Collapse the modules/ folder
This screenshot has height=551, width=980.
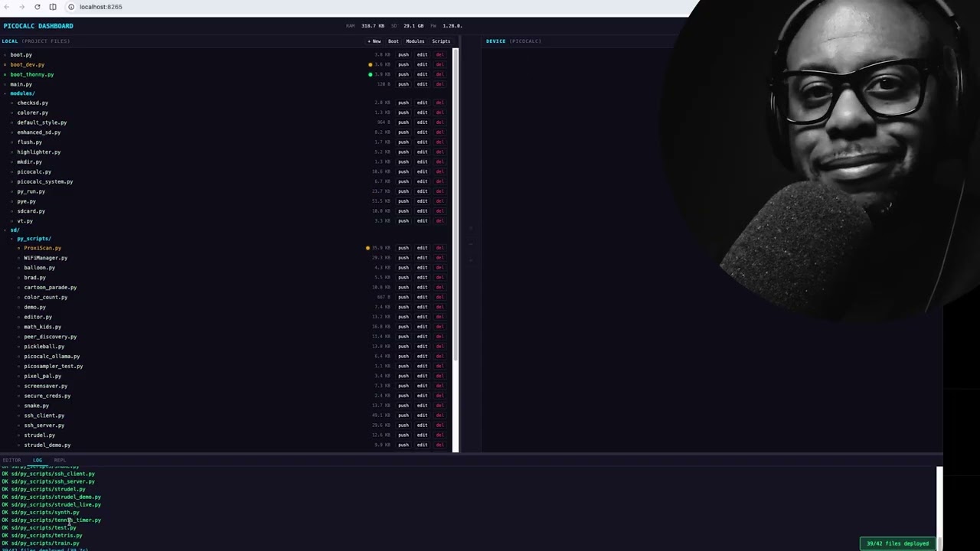click(22, 93)
